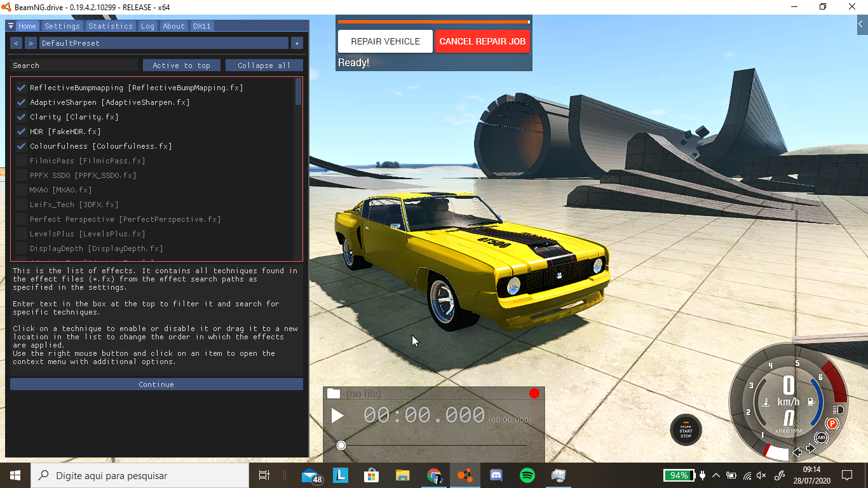Open the Settings tab
The width and height of the screenshot is (868, 488).
click(62, 26)
